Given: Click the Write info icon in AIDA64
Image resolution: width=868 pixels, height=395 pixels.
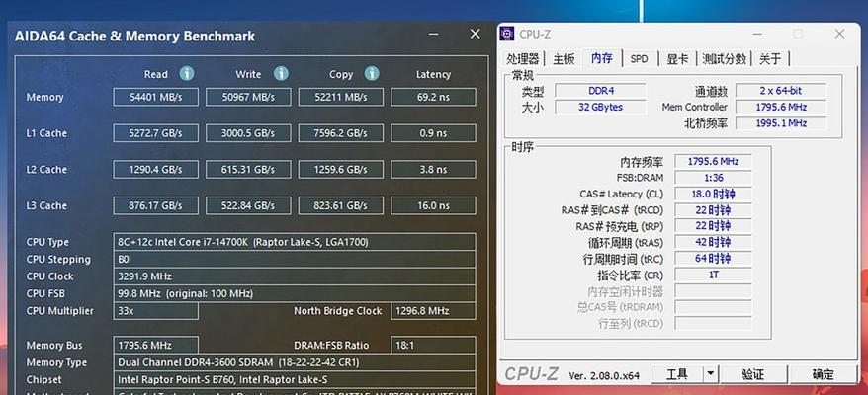Looking at the screenshot, I should (x=281, y=74).
